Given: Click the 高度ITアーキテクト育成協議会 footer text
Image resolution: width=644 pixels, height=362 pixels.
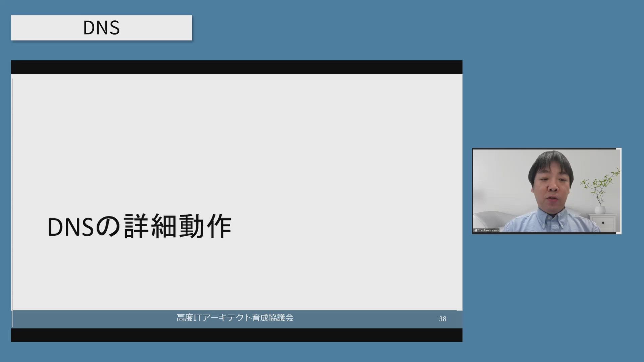Looking at the screenshot, I should (x=235, y=318).
